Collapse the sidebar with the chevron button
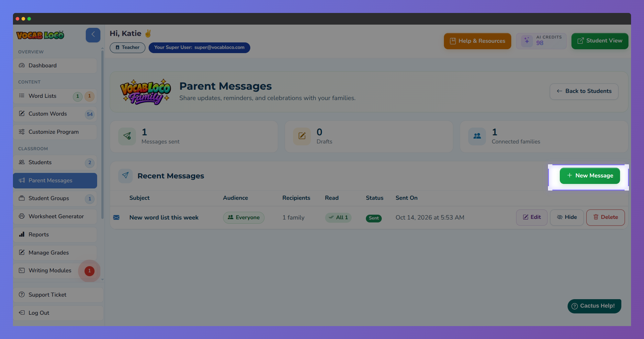644x339 pixels. tap(93, 35)
